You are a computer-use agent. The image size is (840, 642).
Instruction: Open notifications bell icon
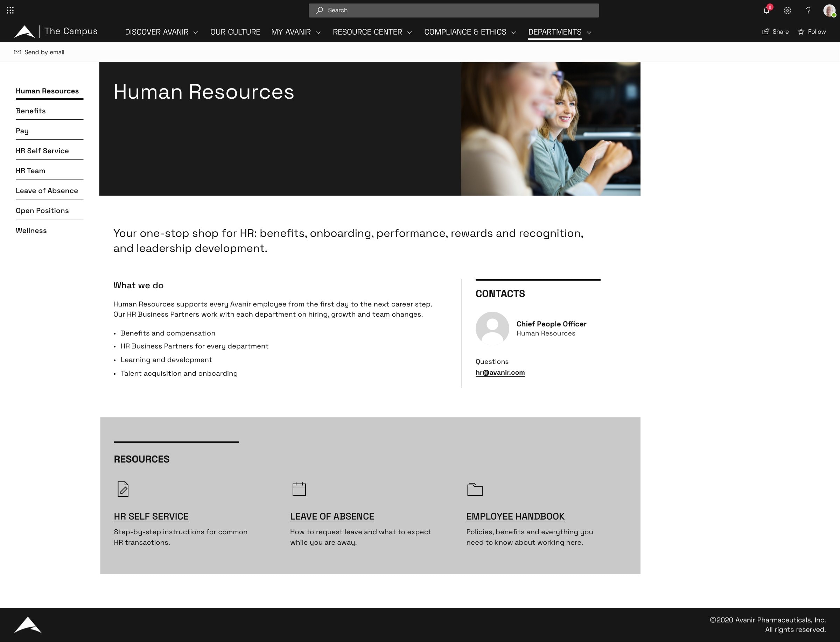(x=766, y=10)
